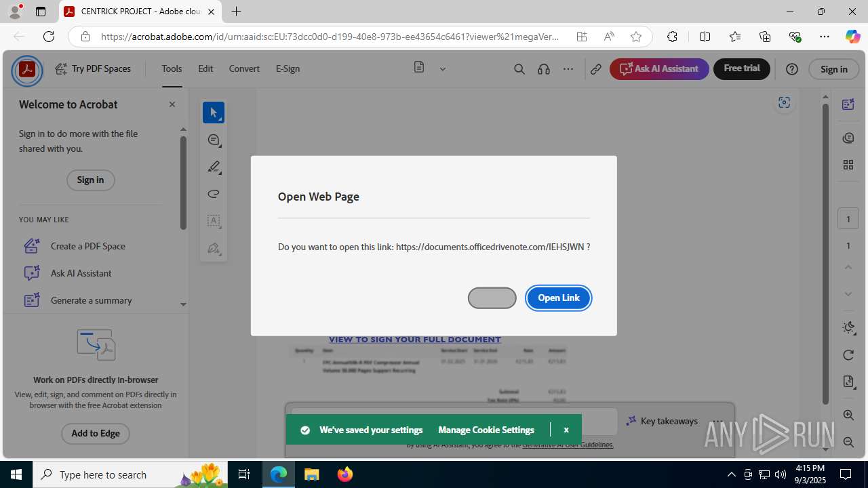Open the Edge Copilot icon

852,37
